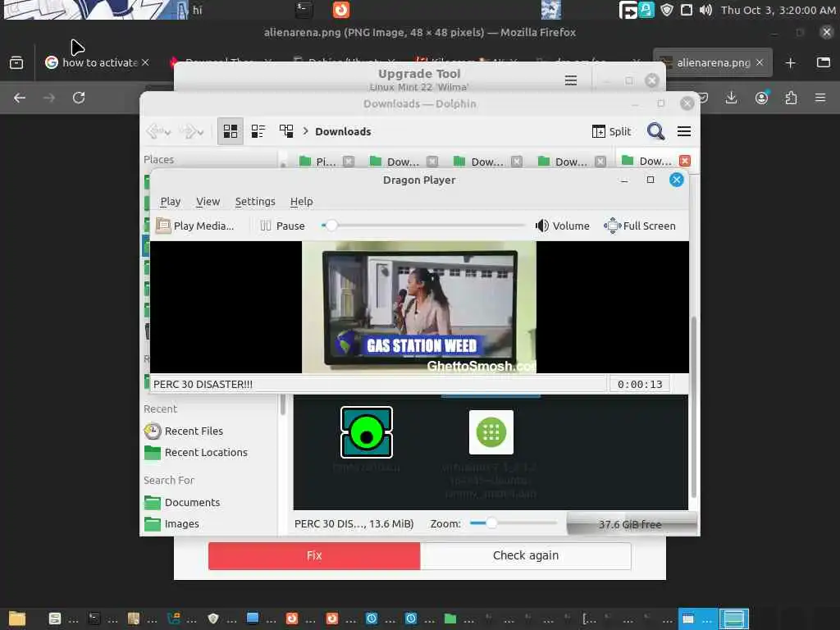Open the list all tabs button in Firefox
Image resolution: width=840 pixels, height=630 pixels.
824,62
